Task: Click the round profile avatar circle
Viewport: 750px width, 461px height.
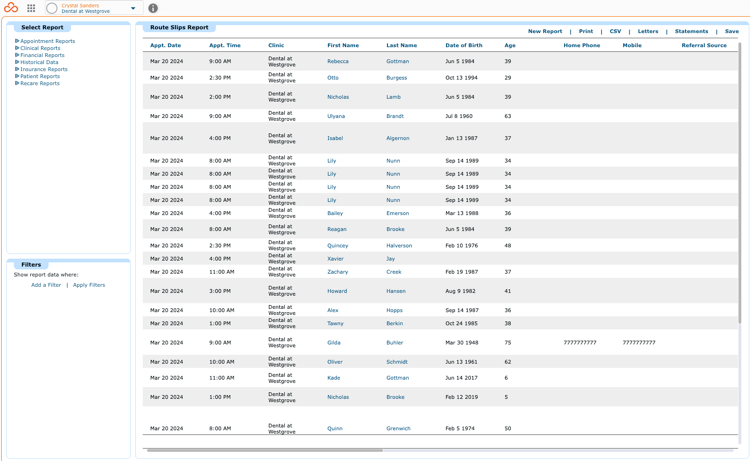Action: click(52, 8)
